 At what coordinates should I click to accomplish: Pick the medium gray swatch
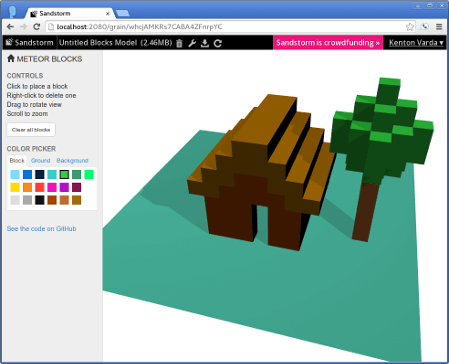27,200
